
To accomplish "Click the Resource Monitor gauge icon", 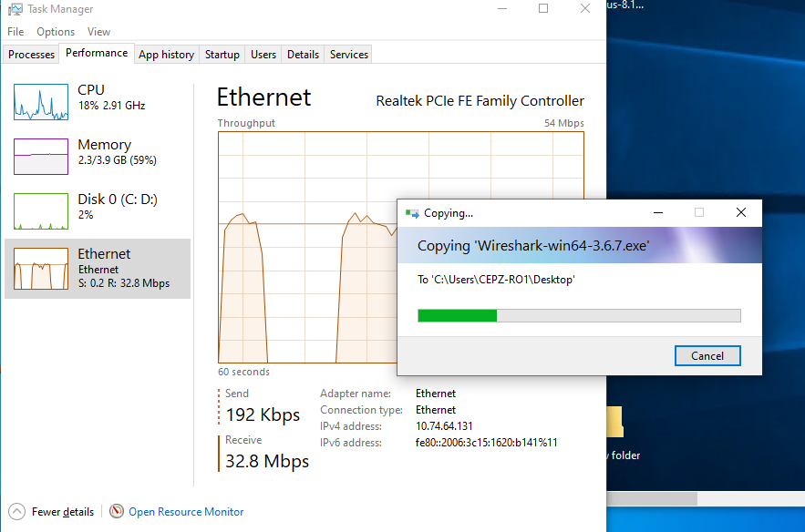I will 117,511.
